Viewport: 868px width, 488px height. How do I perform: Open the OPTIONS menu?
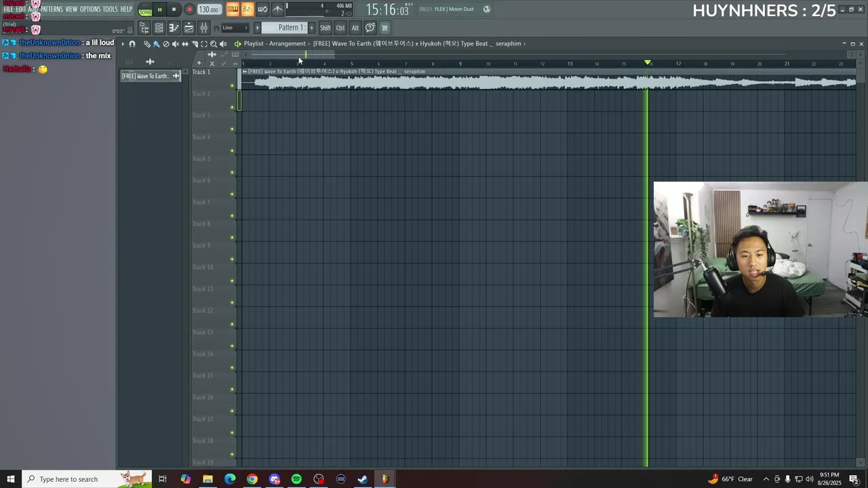coord(90,9)
